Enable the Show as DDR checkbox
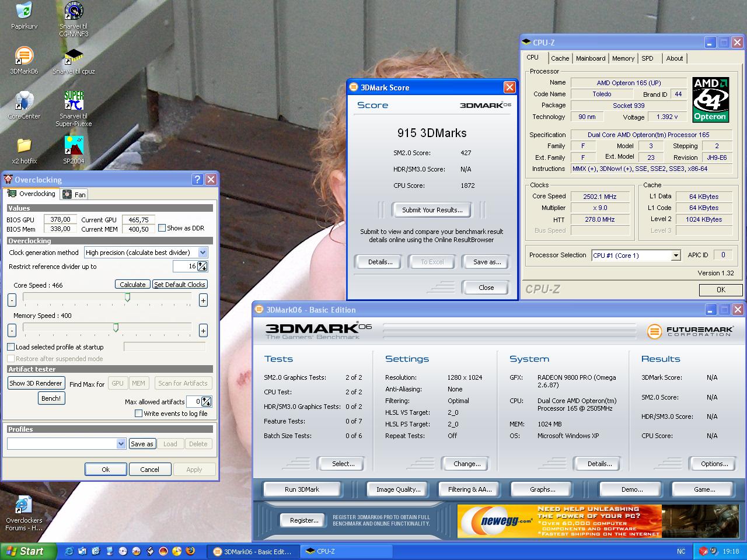Viewport: 747px width, 560px height. 162,228
